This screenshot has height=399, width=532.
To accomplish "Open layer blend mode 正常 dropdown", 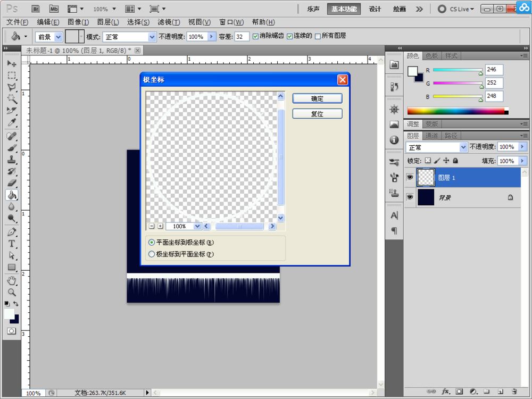I will (x=463, y=147).
